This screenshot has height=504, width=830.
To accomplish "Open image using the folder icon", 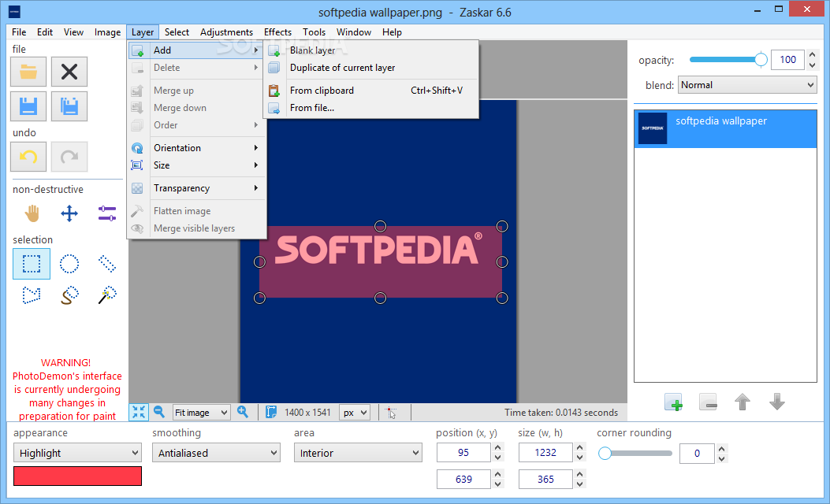I will pyautogui.click(x=28, y=72).
